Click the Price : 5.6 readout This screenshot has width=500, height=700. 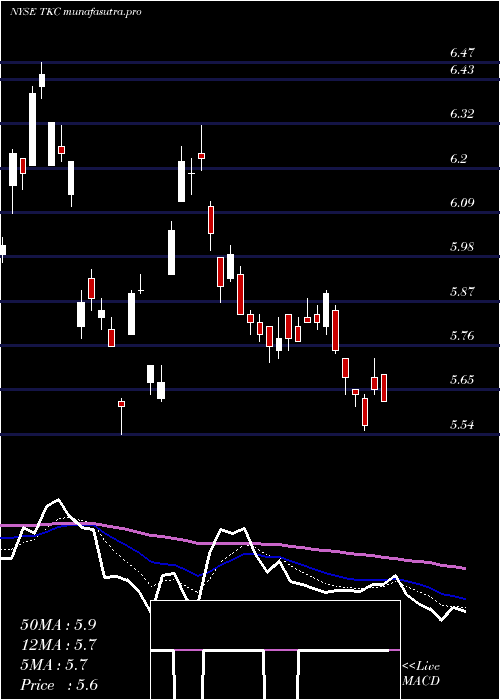[x=59, y=685]
